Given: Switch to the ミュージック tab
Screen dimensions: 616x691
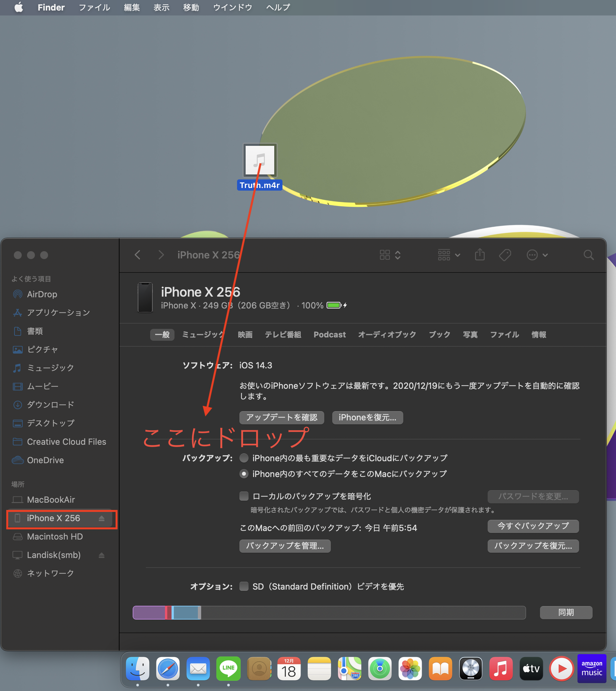Looking at the screenshot, I should [x=202, y=335].
